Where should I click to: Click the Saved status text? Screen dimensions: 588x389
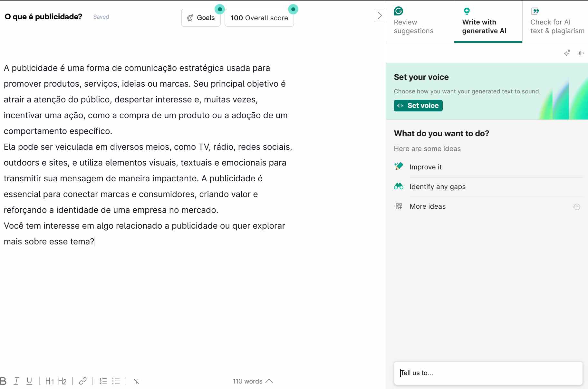[101, 17]
